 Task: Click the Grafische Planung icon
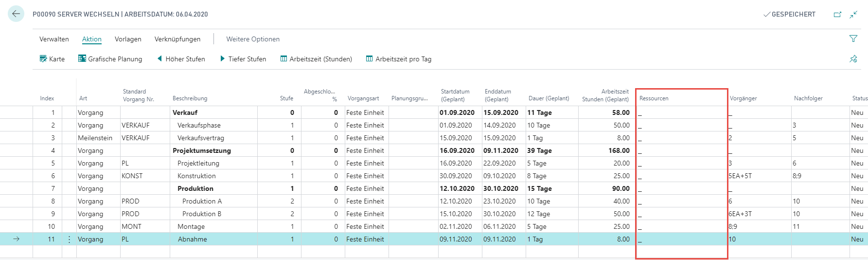[x=82, y=58]
